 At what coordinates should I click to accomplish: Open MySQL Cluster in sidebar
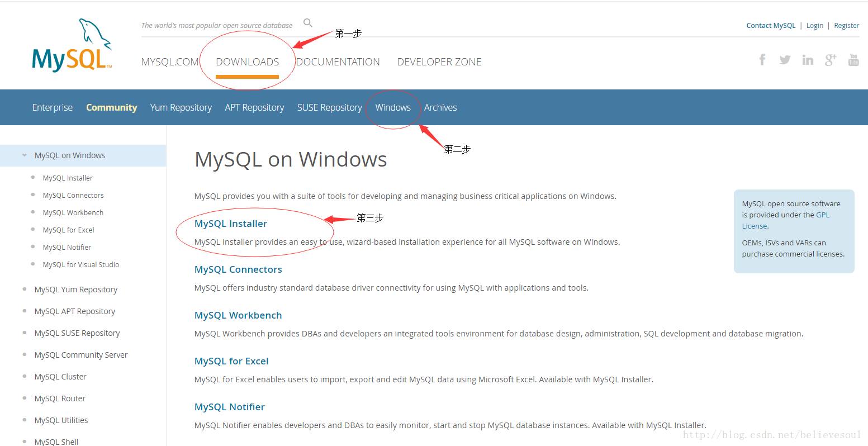[60, 377]
